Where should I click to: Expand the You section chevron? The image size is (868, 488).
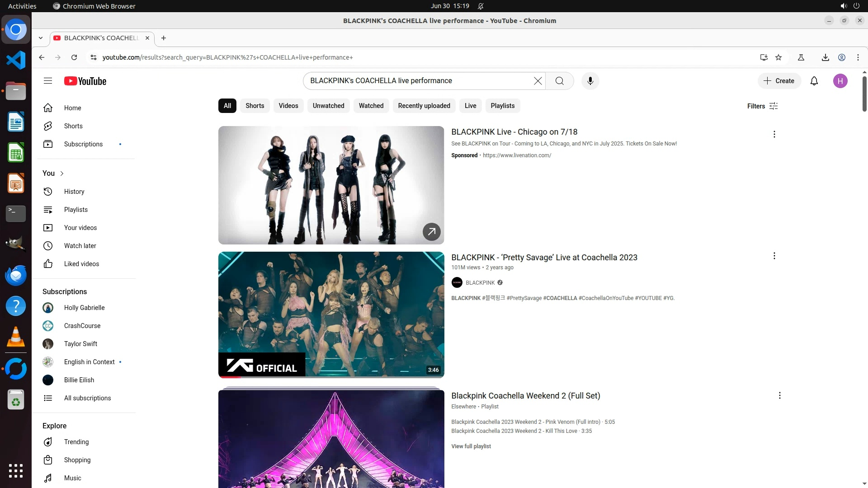pyautogui.click(x=62, y=174)
